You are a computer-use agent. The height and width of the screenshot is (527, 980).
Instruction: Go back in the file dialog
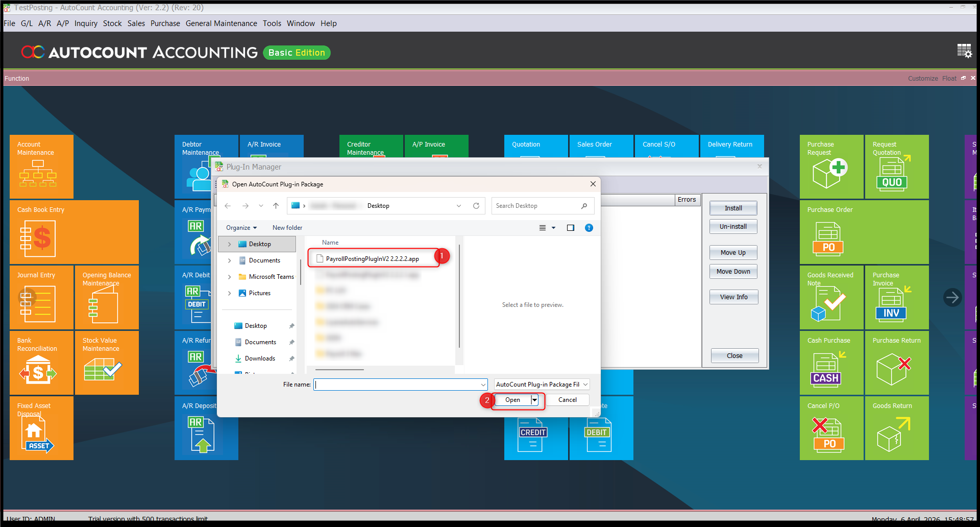(228, 206)
